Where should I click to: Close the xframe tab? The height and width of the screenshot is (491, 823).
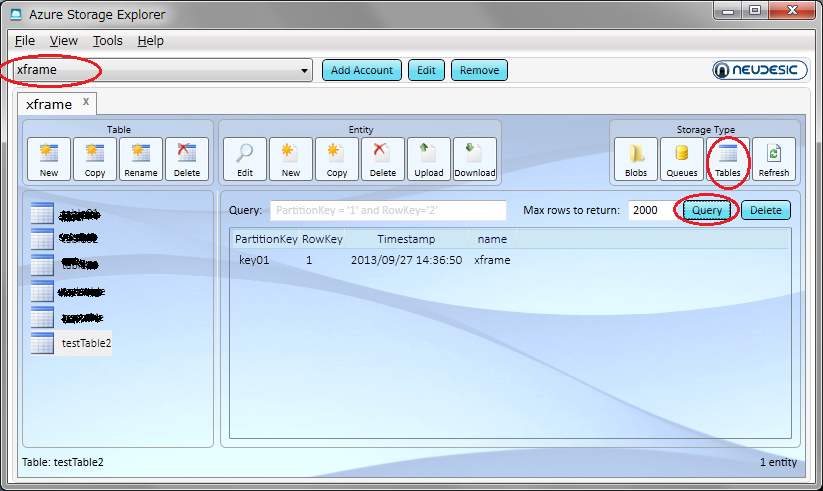[x=86, y=102]
